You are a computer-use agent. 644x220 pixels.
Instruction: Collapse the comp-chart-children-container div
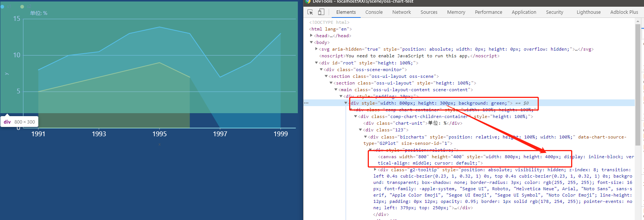coord(355,117)
